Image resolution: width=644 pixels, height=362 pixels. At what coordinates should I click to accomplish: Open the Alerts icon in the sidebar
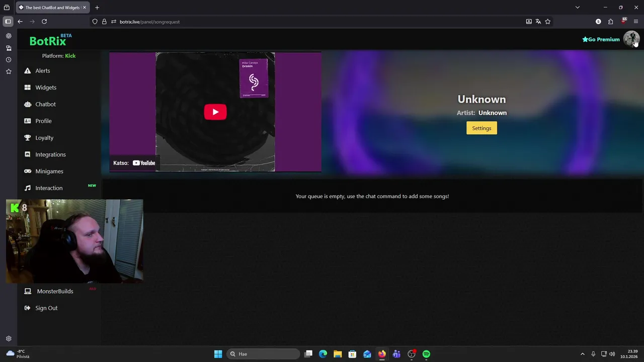[27, 71]
